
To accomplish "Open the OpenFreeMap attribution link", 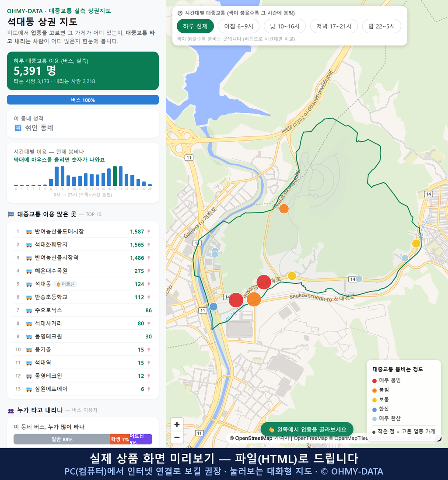I will [311, 438].
